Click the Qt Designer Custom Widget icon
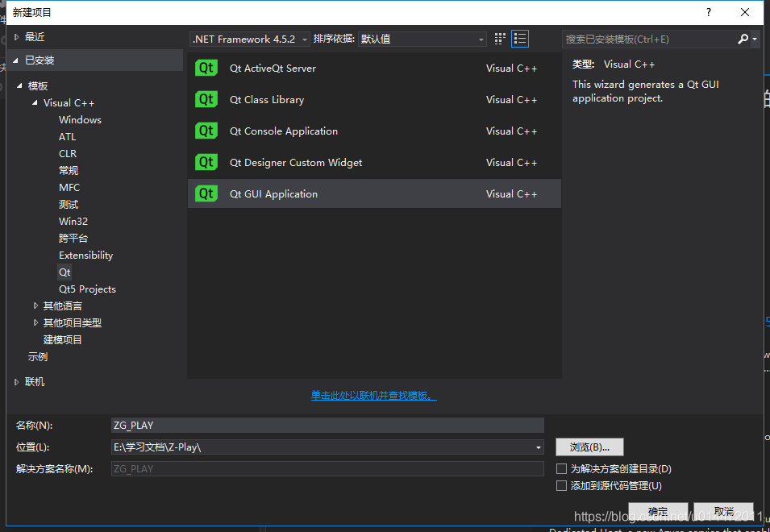770x532 pixels. pos(206,162)
